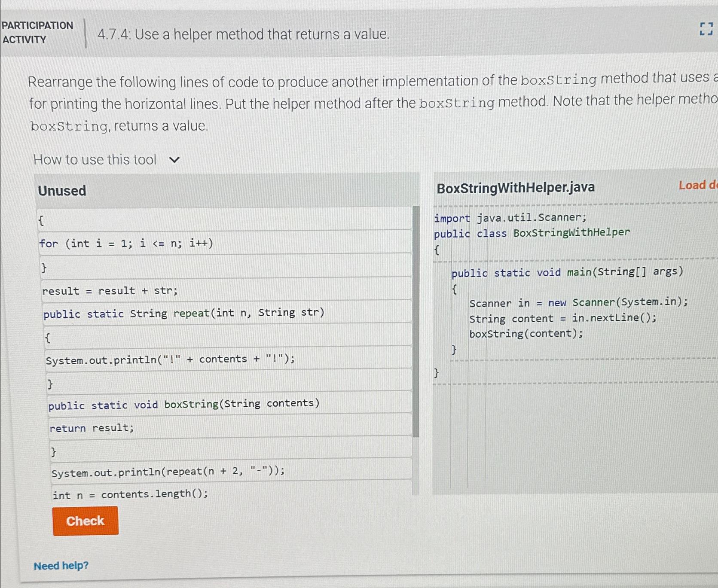Click the BoxStringWithHelper.java file header
The width and height of the screenshot is (718, 588).
click(x=516, y=187)
